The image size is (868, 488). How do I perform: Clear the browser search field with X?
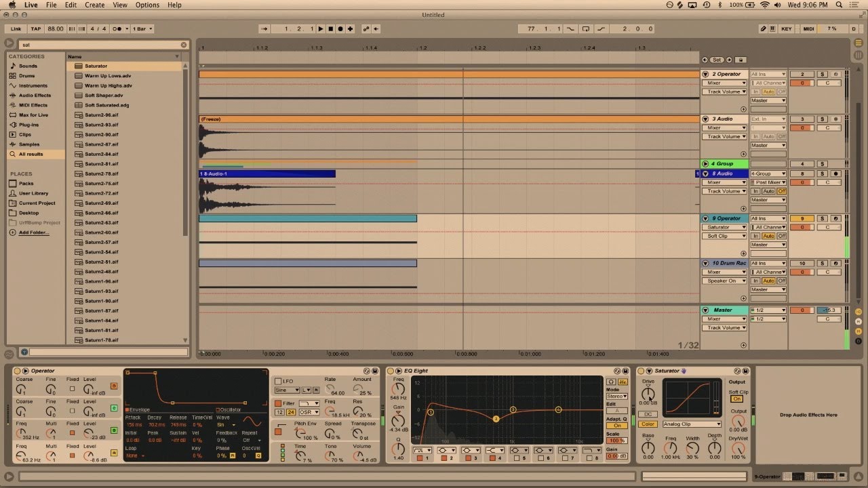click(x=183, y=45)
